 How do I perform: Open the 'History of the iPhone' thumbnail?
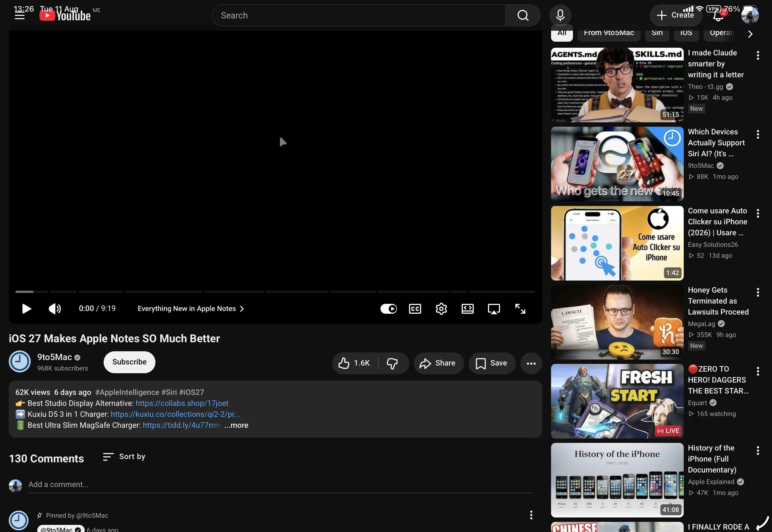[617, 480]
